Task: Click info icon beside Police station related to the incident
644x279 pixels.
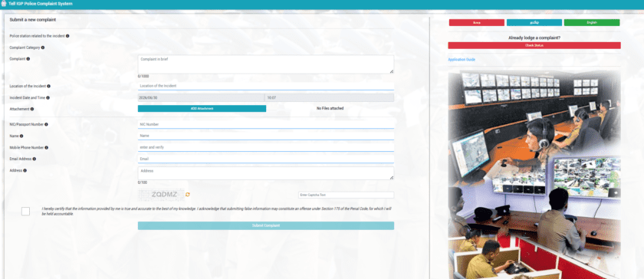Action: tap(67, 36)
